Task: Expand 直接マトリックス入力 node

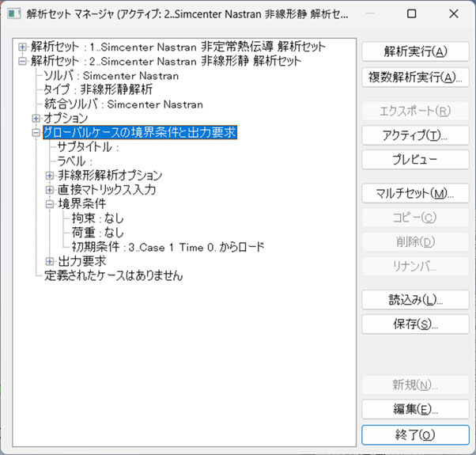Action: click(50, 190)
